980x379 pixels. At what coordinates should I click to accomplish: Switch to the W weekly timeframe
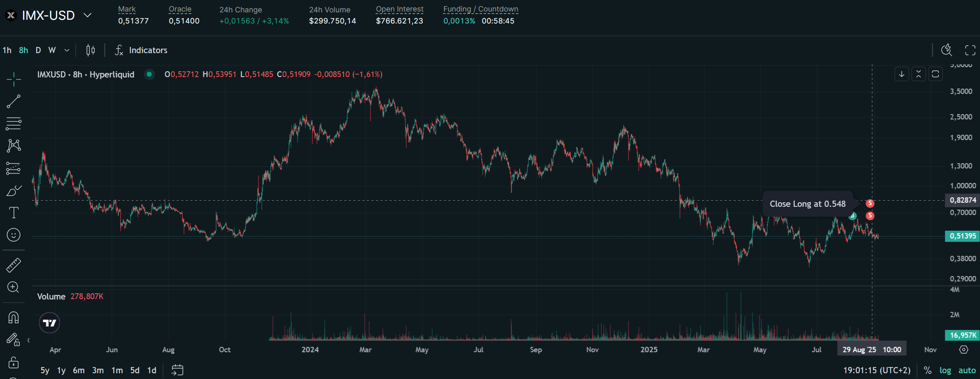[x=52, y=50]
